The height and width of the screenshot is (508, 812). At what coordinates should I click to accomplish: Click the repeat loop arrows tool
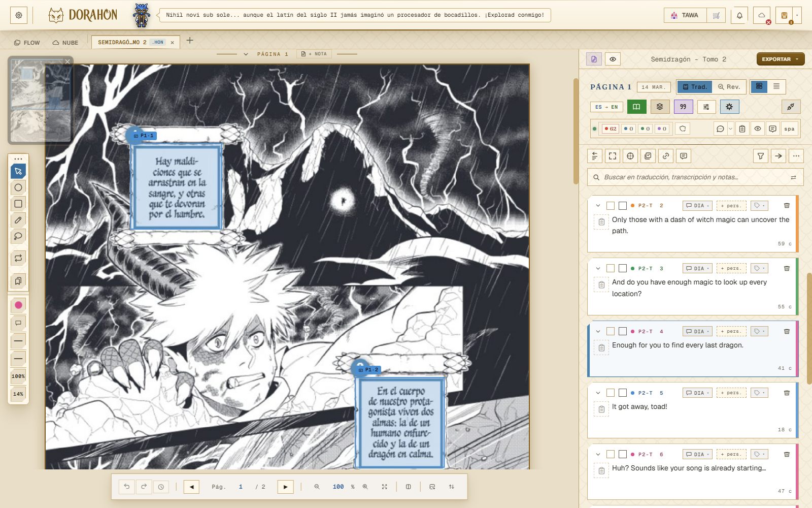click(x=18, y=258)
